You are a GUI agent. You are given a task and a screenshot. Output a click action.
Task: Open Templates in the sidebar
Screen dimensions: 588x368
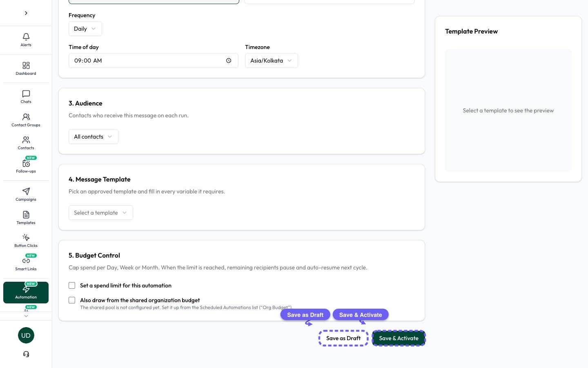(26, 218)
